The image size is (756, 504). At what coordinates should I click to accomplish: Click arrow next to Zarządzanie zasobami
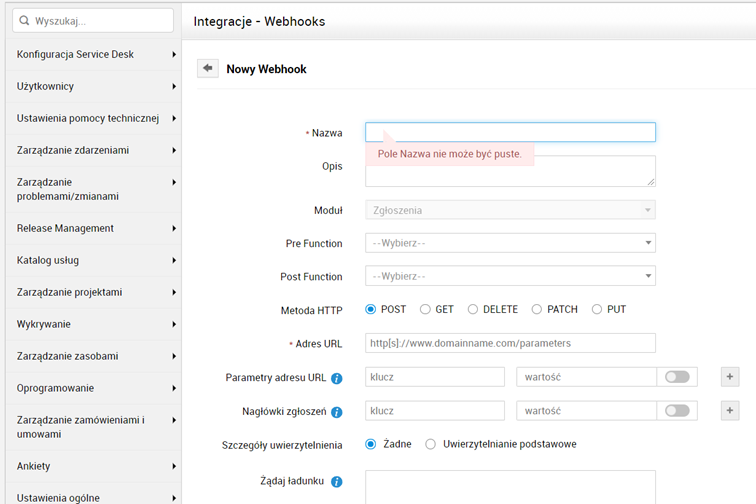(174, 356)
